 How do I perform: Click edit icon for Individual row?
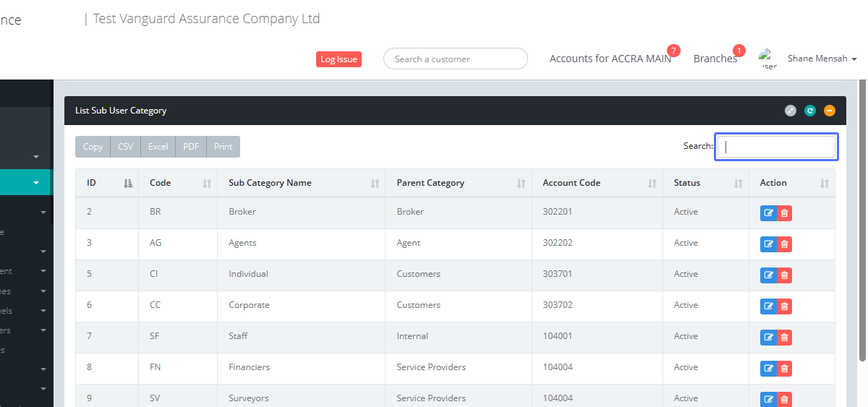pyautogui.click(x=768, y=275)
